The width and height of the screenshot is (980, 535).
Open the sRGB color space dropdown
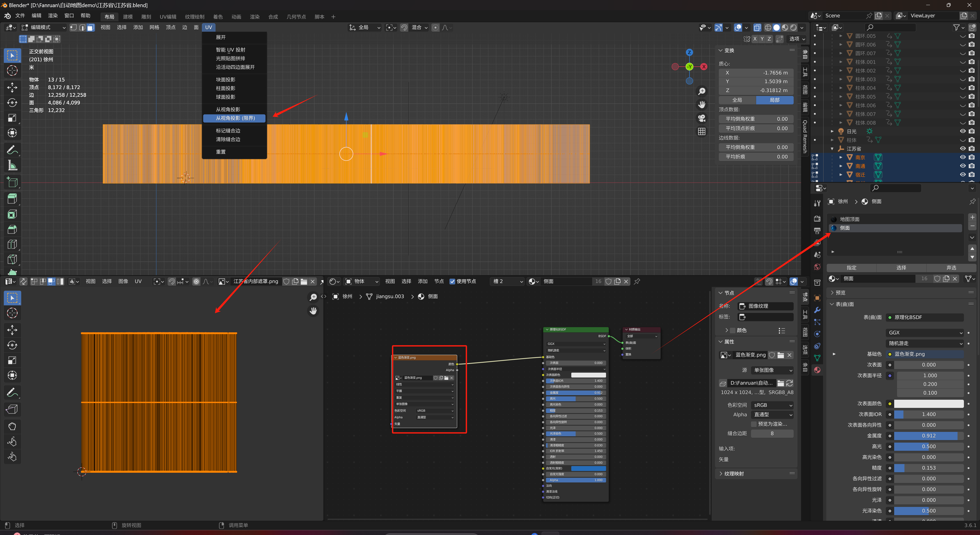(x=772, y=405)
